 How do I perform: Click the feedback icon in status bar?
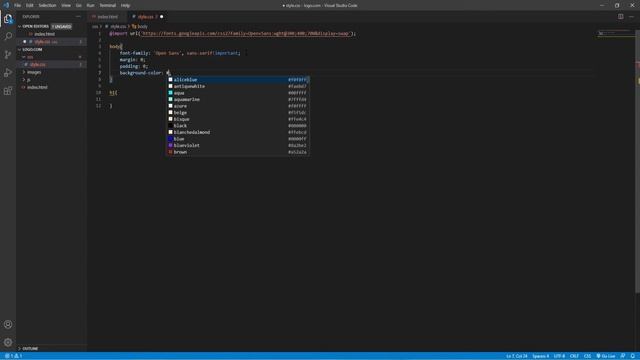(x=623, y=356)
